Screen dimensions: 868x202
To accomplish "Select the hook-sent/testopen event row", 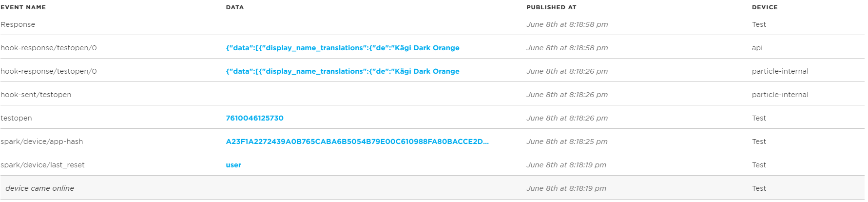I will pos(432,95).
